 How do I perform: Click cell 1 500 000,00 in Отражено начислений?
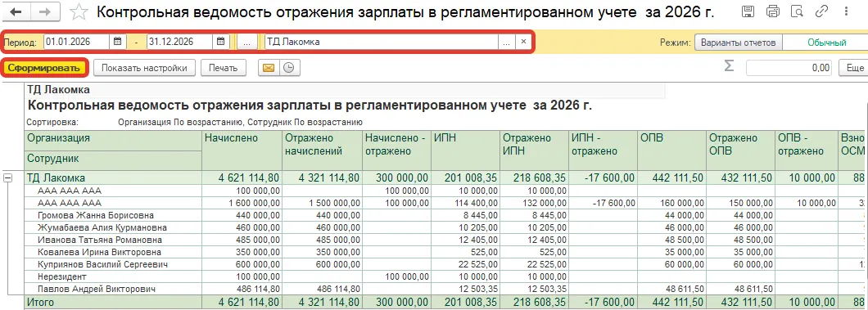(x=322, y=203)
